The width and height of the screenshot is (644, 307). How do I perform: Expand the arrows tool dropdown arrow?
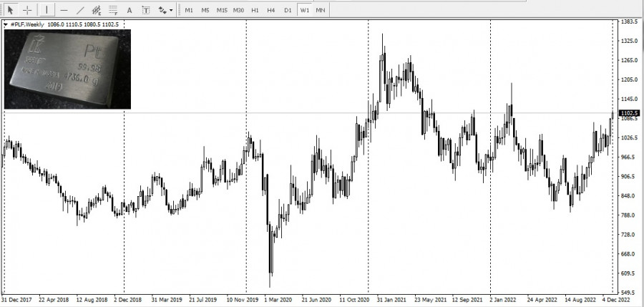click(171, 10)
